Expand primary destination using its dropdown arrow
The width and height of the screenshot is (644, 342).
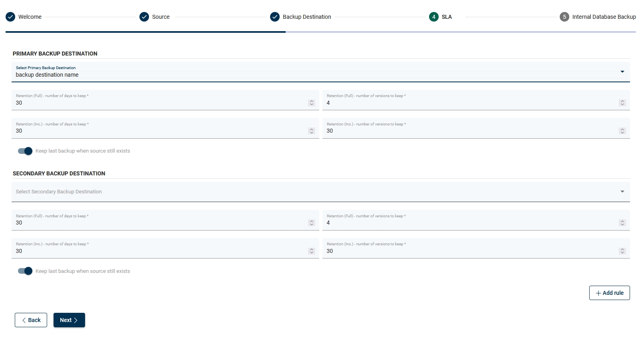tap(622, 72)
